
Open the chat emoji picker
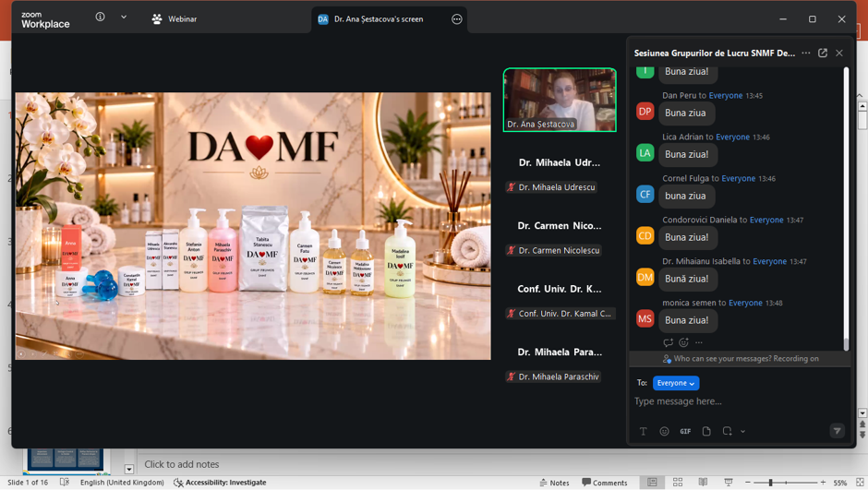(664, 431)
